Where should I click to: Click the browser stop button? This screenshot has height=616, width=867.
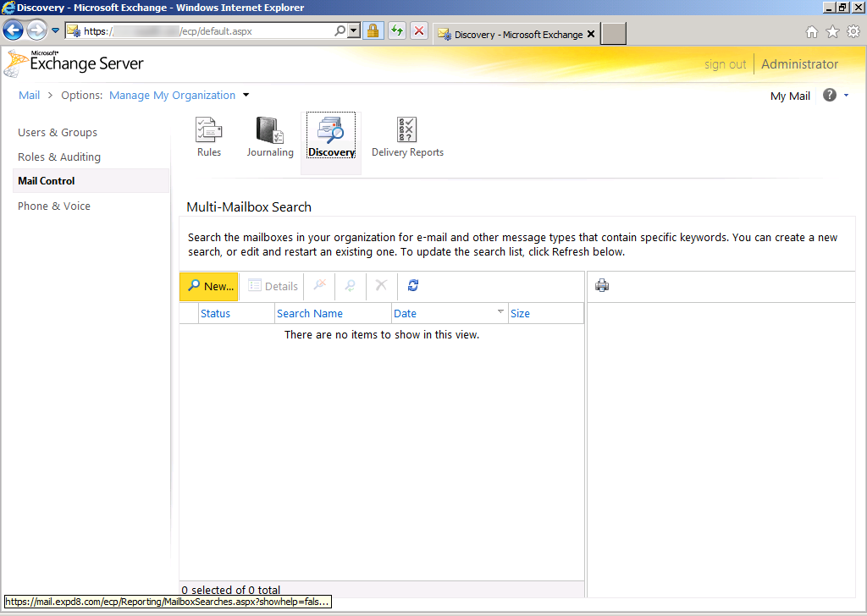pos(419,31)
